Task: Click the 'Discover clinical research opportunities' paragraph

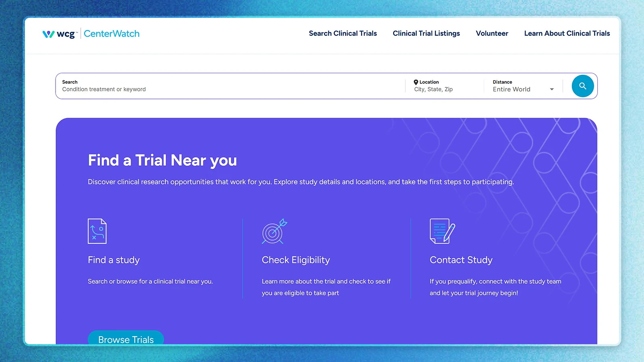Action: pyautogui.click(x=301, y=182)
